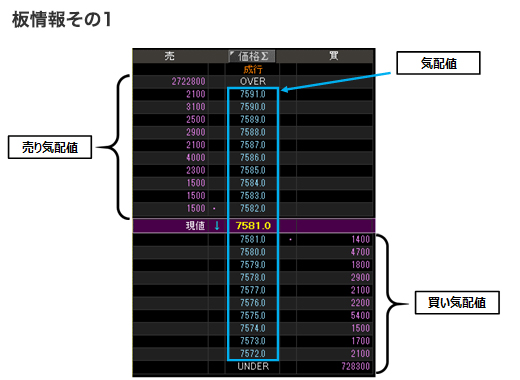Click the small corner marker on 価格Σ header
This screenshot has width=520, height=380.
coord(232,53)
